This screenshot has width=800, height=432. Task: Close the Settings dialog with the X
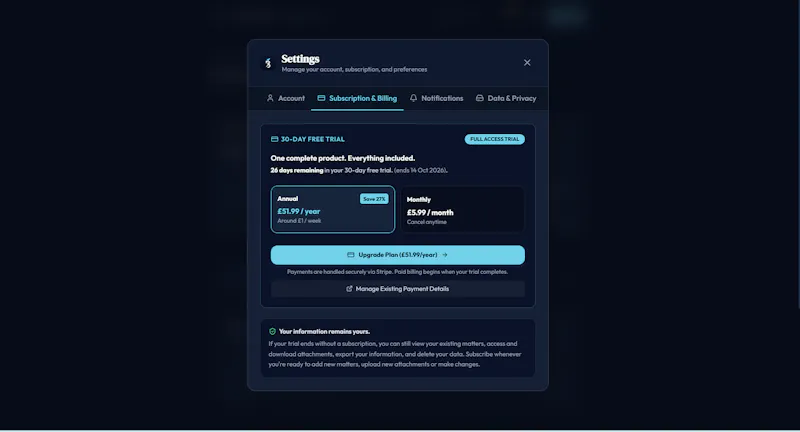tap(527, 63)
